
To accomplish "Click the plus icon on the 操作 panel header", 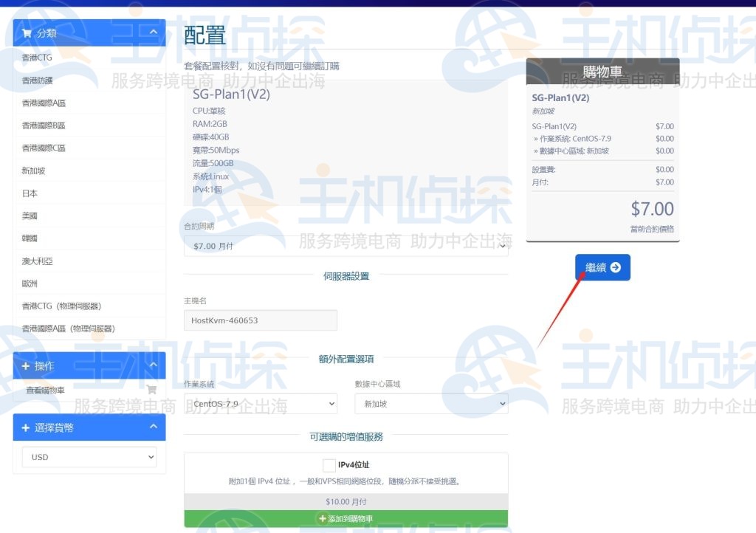I will (24, 365).
